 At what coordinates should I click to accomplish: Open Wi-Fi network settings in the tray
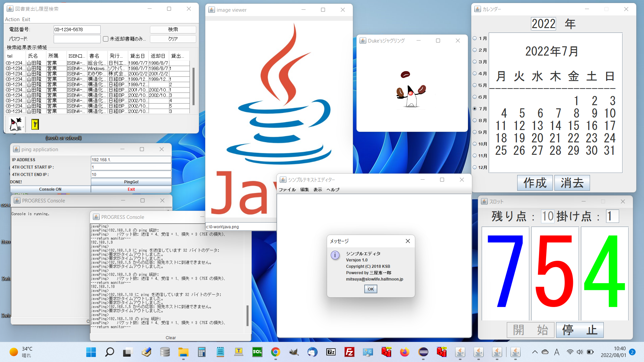tap(570, 352)
